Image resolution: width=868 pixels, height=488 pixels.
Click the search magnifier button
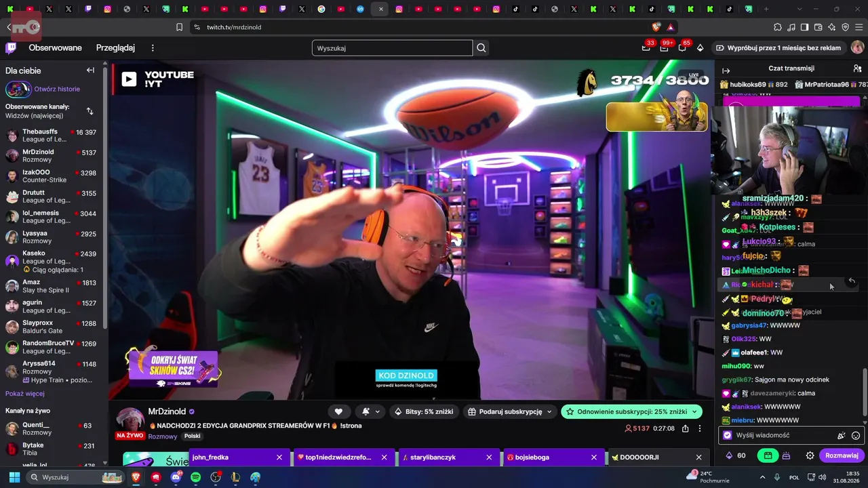pos(481,48)
